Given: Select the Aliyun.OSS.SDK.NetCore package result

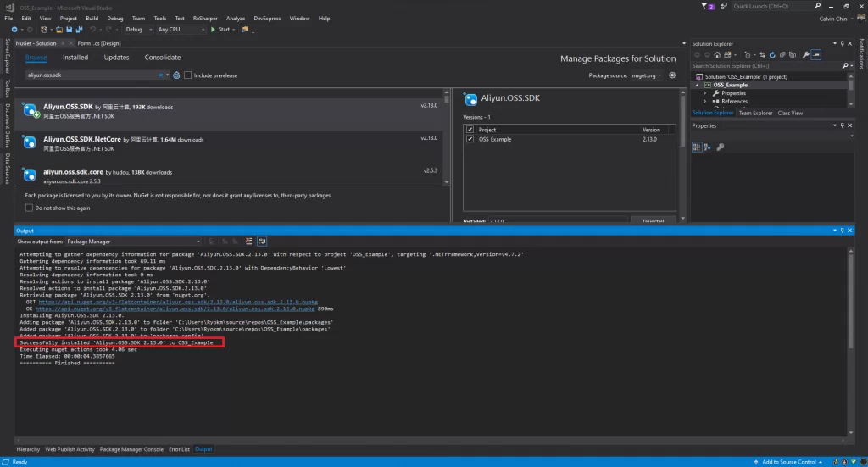Looking at the screenshot, I should [228, 143].
